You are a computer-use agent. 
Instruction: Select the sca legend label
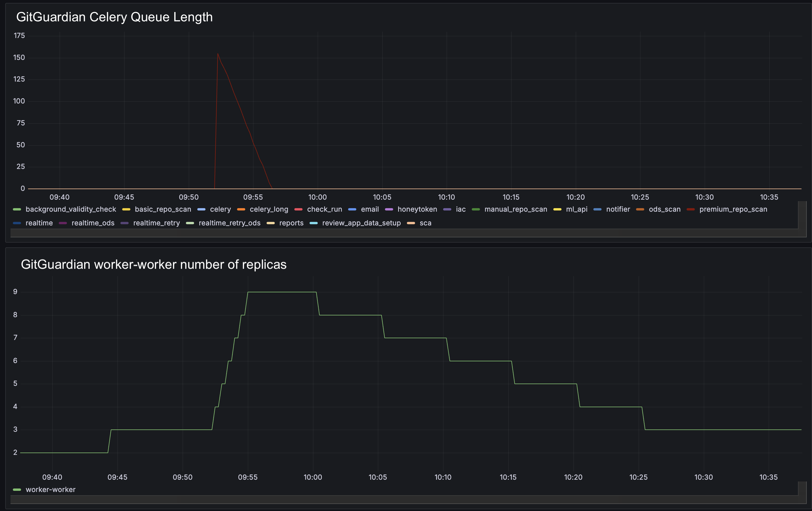[x=426, y=223]
